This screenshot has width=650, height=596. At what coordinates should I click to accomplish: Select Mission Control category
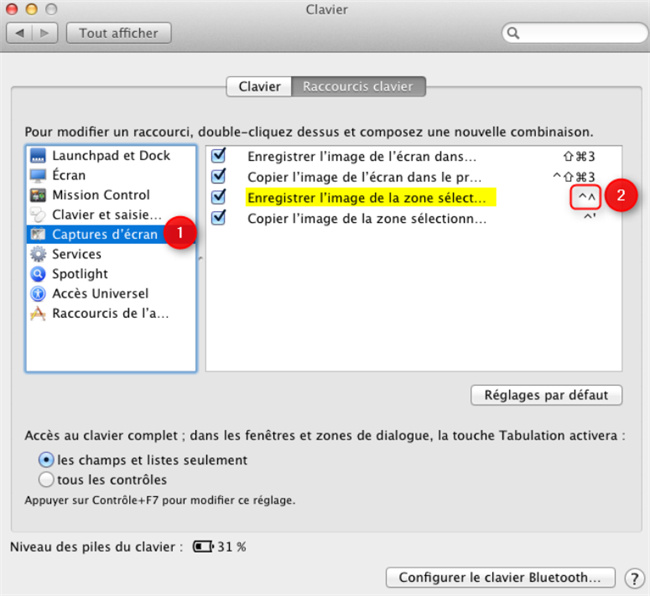point(111,195)
